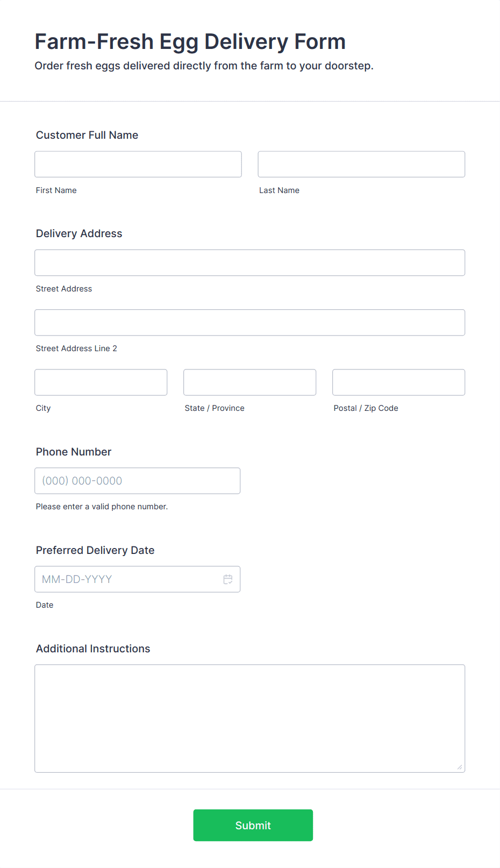Viewport: 500px width, 868px height.
Task: Click the First Name sublabel text
Action: coord(56,190)
